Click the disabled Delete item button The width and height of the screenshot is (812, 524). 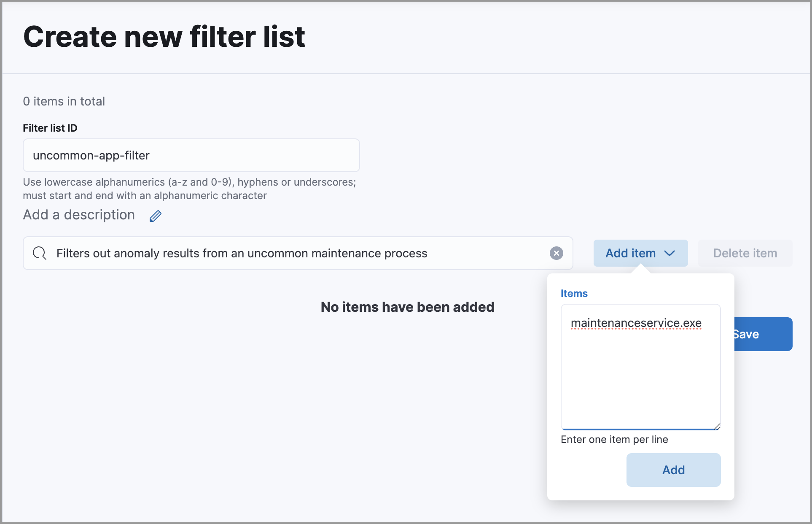745,253
